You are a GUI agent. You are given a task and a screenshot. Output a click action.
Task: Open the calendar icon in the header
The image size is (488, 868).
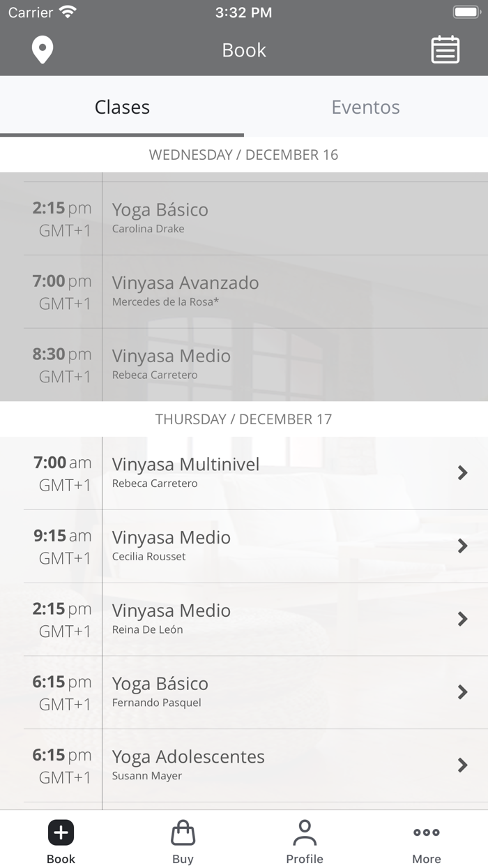pos(445,50)
